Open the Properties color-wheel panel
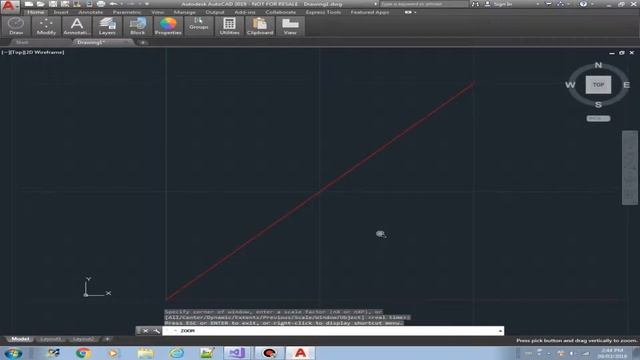This screenshot has width=640, height=360. [x=168, y=26]
